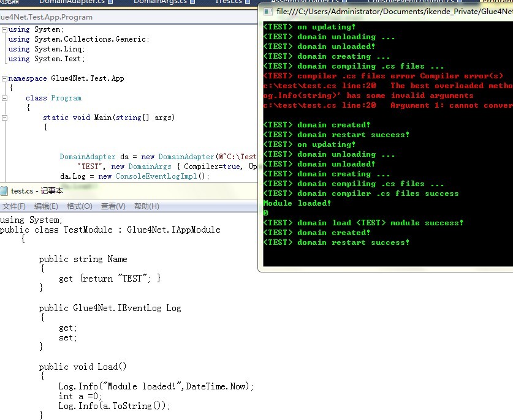Click 'public Glue4Net.IEventLog Log' in Notepad

tap(110, 308)
